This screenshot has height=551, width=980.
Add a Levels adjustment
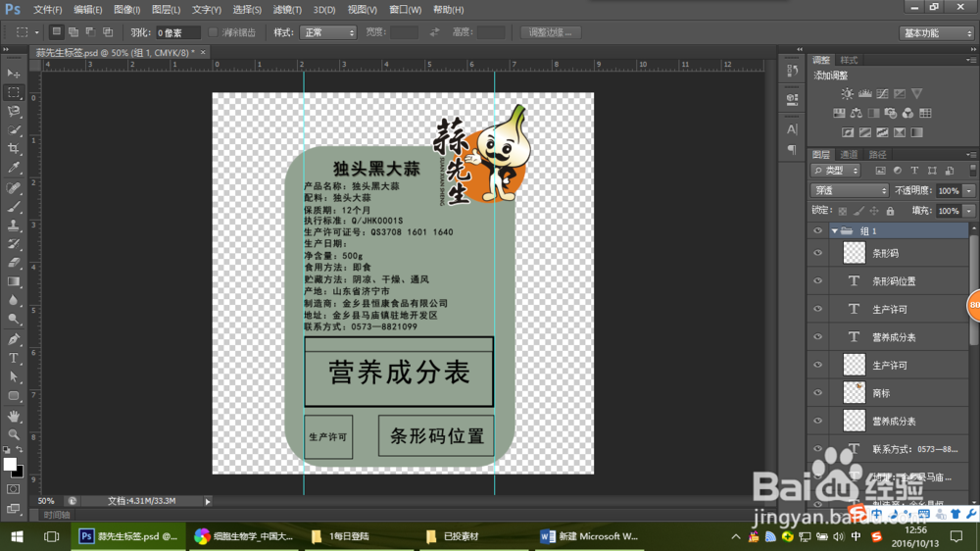[864, 94]
